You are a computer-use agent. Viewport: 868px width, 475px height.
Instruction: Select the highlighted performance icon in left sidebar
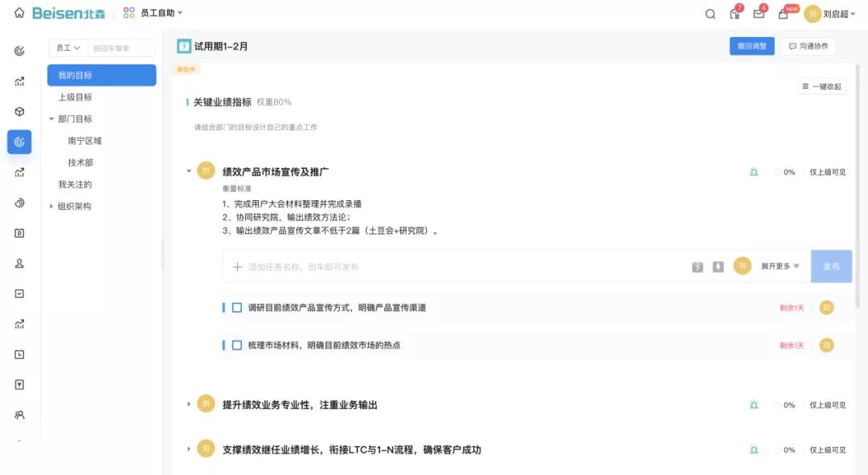tap(18, 141)
